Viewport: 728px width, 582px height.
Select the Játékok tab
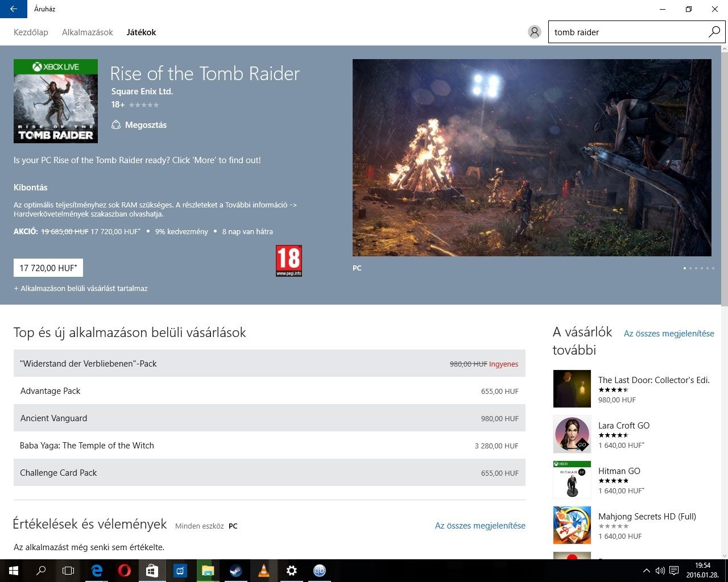(141, 32)
